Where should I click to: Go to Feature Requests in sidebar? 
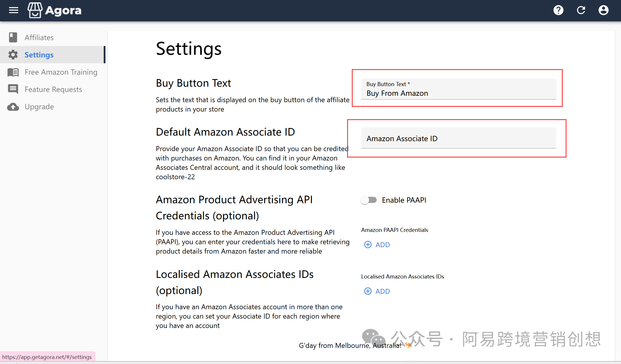[53, 89]
